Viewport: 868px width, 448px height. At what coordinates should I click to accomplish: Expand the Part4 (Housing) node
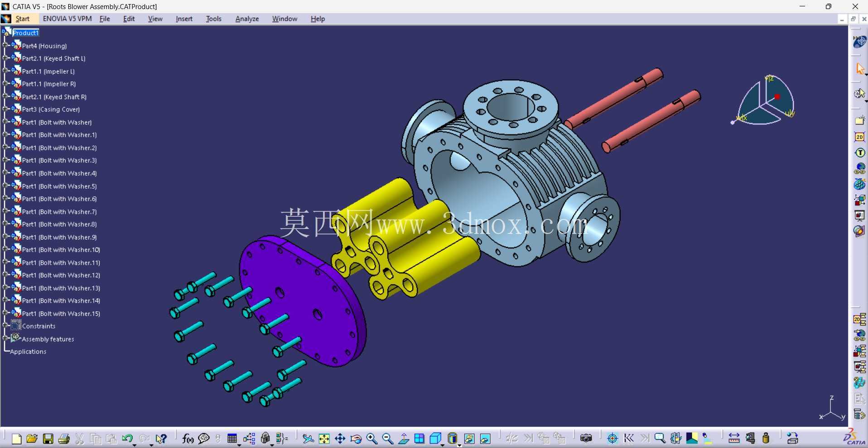[x=5, y=45]
